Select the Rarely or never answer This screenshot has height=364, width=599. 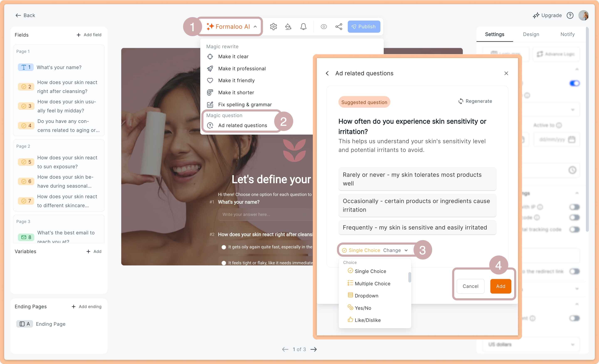click(417, 179)
